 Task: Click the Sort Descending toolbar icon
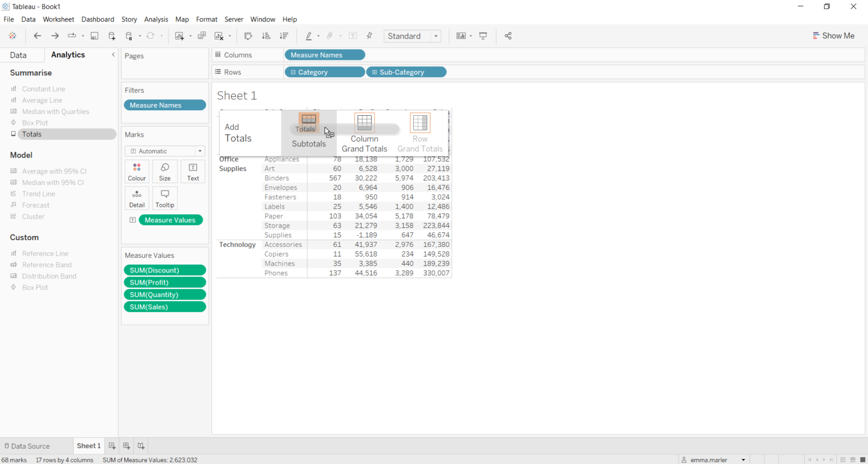(x=284, y=36)
